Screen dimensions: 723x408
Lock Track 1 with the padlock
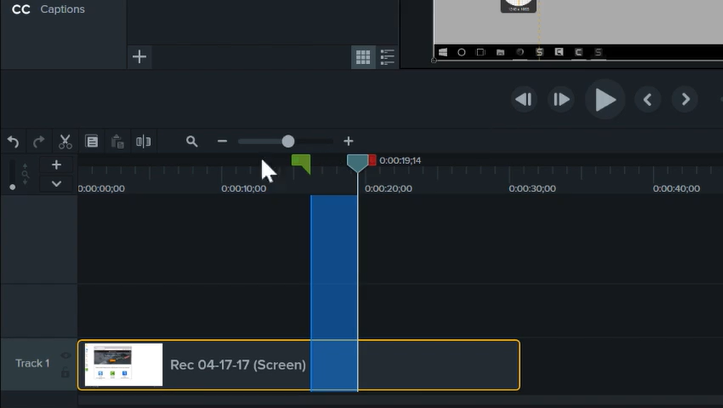point(65,372)
